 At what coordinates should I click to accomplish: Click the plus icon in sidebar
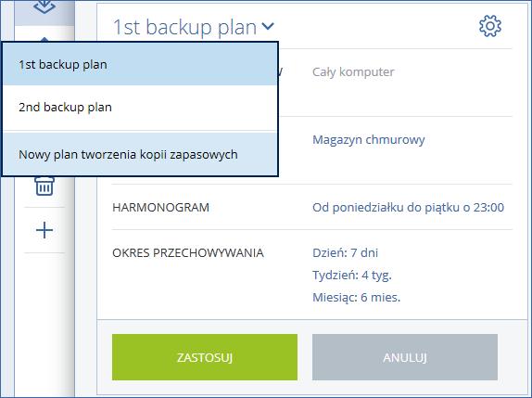44,230
